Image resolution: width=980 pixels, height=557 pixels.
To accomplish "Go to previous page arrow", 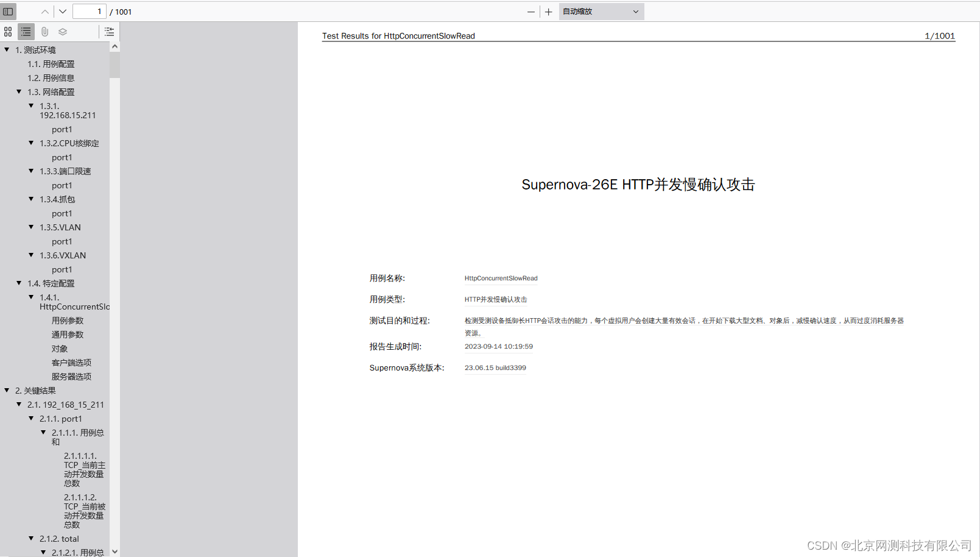I will pyautogui.click(x=45, y=12).
